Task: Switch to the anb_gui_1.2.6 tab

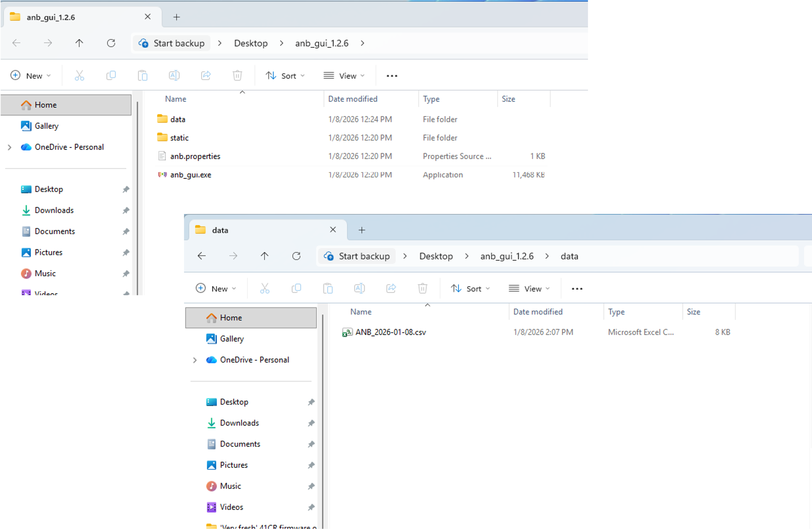Action: click(51, 17)
